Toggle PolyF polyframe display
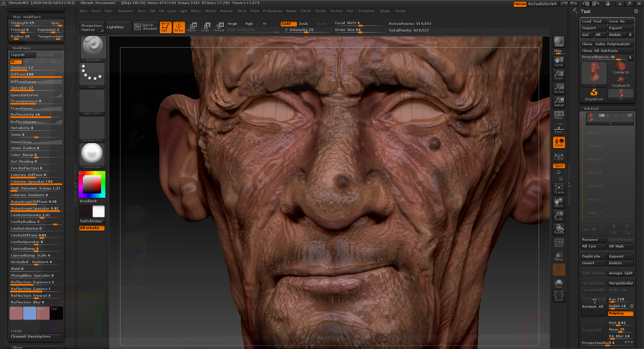This screenshot has width=644, height=349. tap(559, 242)
